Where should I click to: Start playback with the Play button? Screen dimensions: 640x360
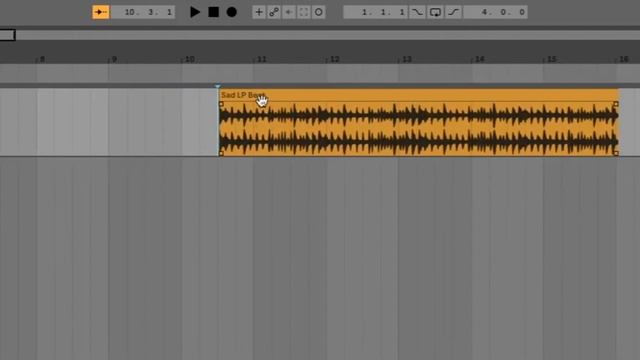(195, 12)
